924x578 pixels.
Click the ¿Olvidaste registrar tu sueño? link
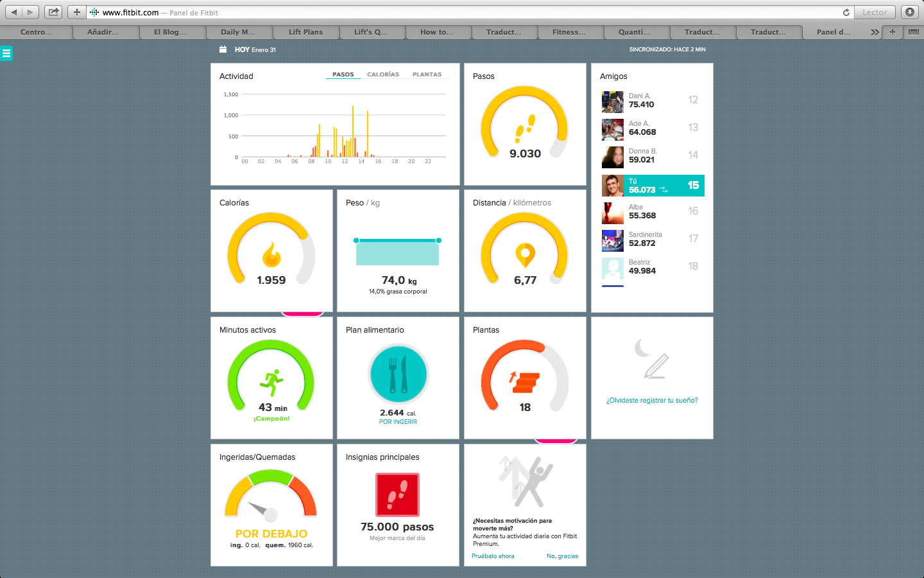(652, 400)
